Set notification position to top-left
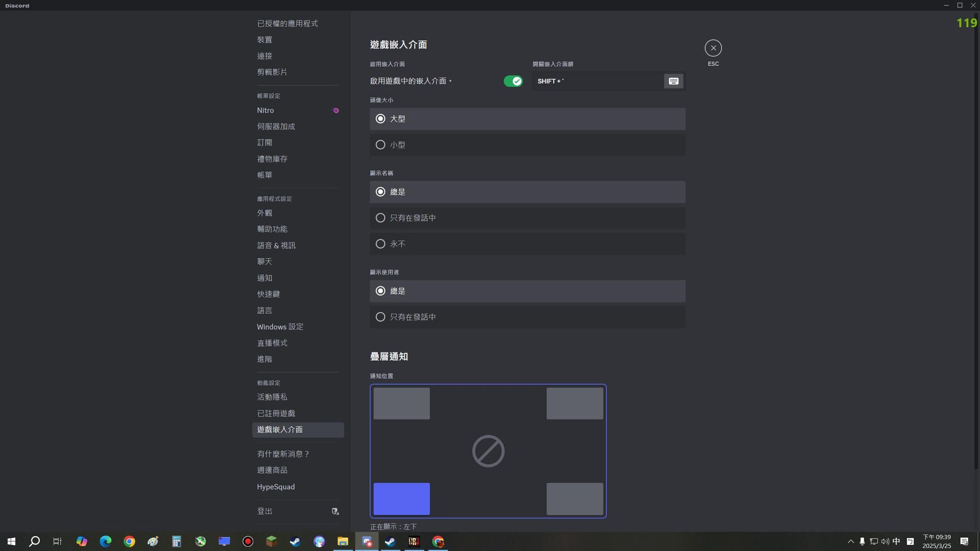 point(401,404)
